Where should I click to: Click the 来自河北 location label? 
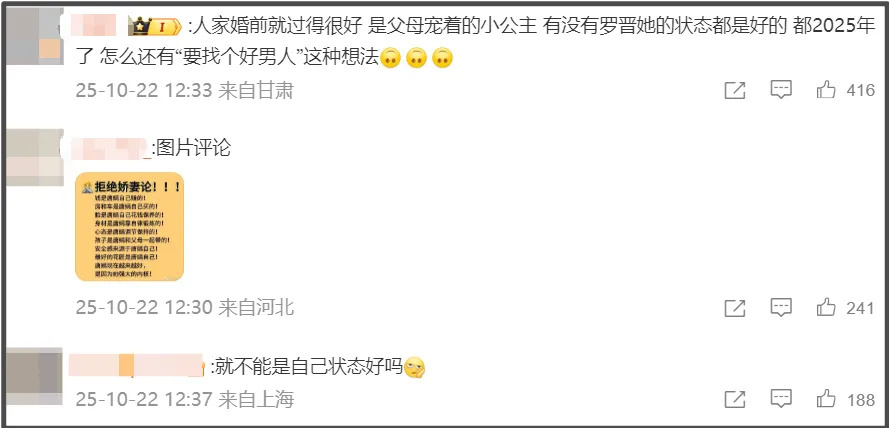click(256, 308)
